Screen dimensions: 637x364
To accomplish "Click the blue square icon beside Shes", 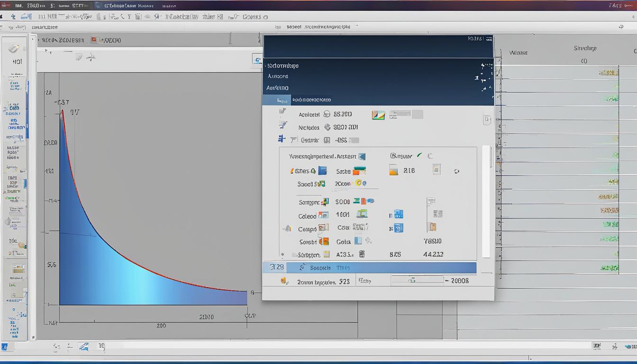I will pyautogui.click(x=322, y=171).
